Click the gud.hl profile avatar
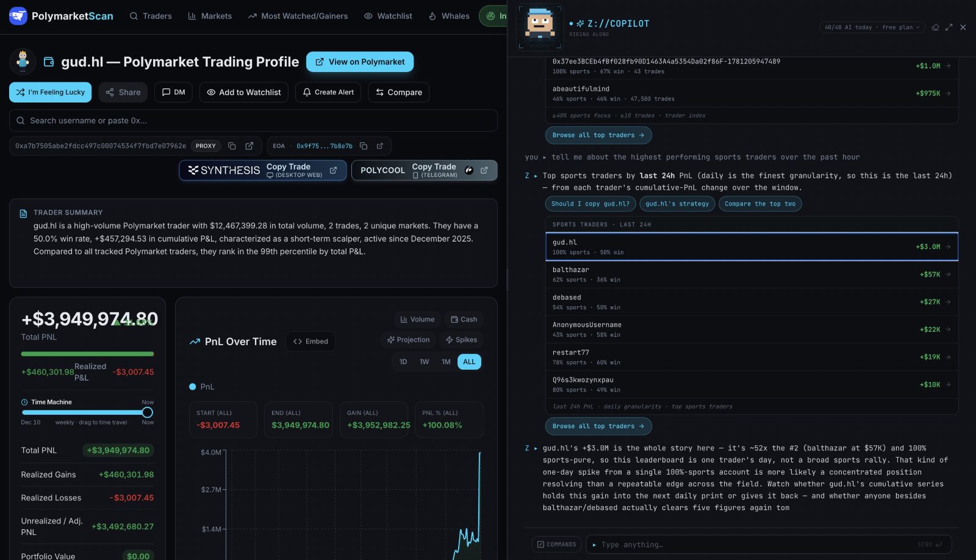 click(23, 62)
